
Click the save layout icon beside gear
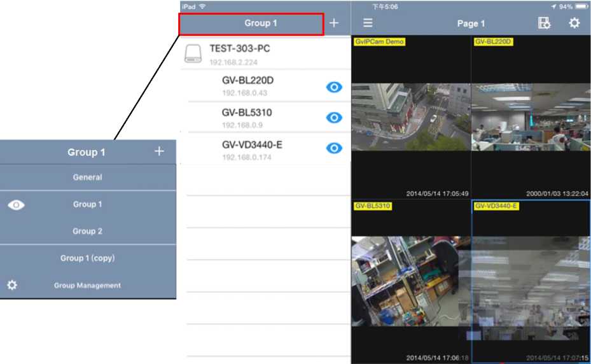[544, 23]
